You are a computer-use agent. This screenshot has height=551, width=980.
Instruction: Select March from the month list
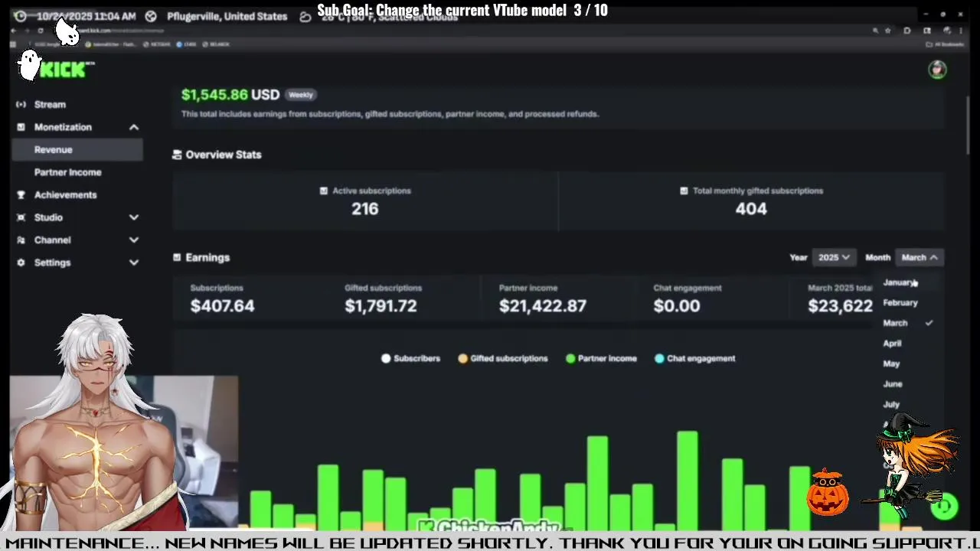[909, 323]
